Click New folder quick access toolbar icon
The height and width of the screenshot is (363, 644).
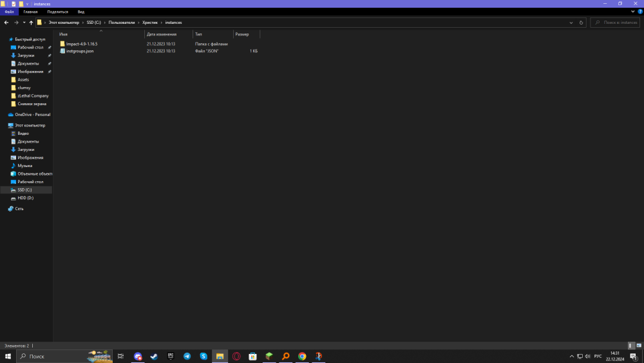21,4
